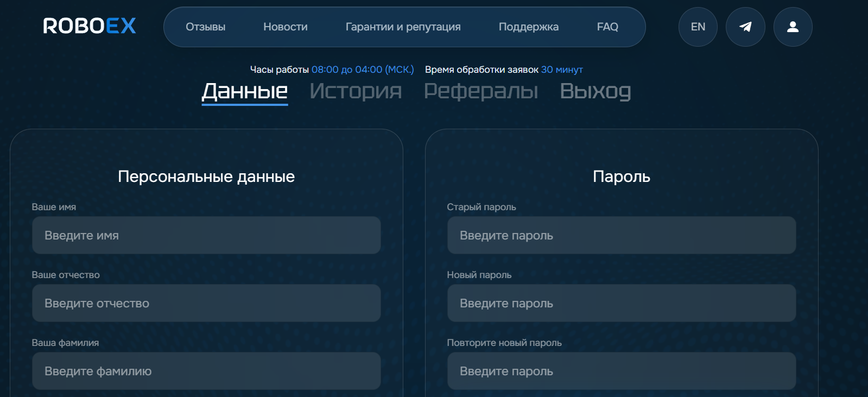Click the 30 минут processing time text

562,70
